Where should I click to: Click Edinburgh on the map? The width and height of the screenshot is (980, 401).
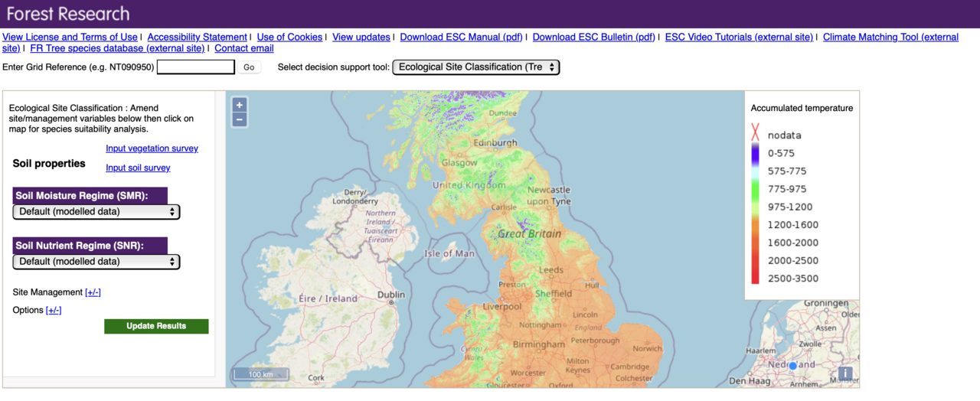point(495,143)
